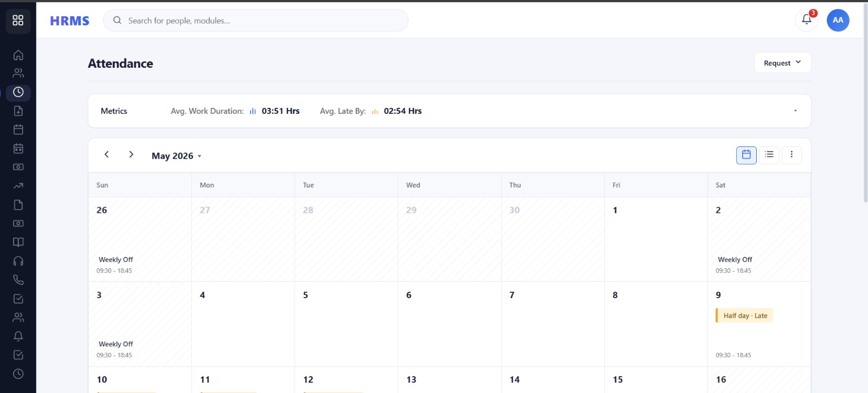This screenshot has height=393, width=868.
Task: Click the page vertical scrollbar
Action: tap(865, 103)
